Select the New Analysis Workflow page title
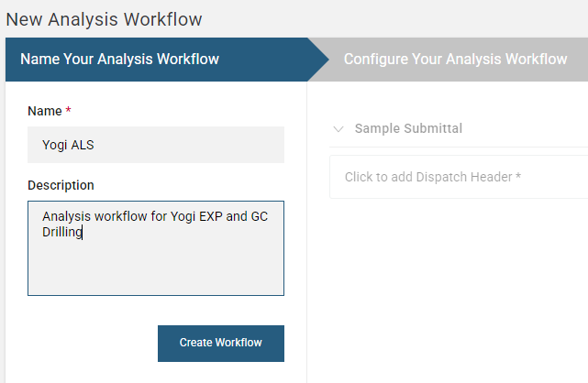This screenshot has height=383, width=588. [104, 18]
